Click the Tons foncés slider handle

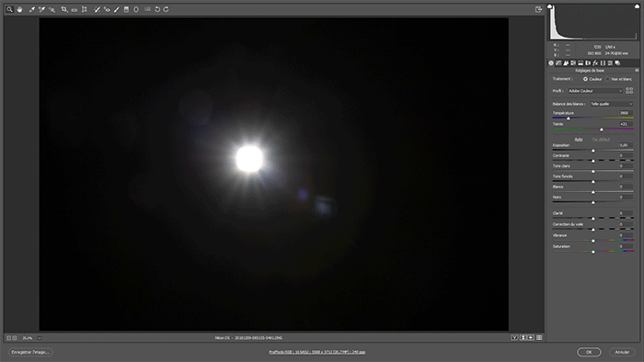pos(593,181)
